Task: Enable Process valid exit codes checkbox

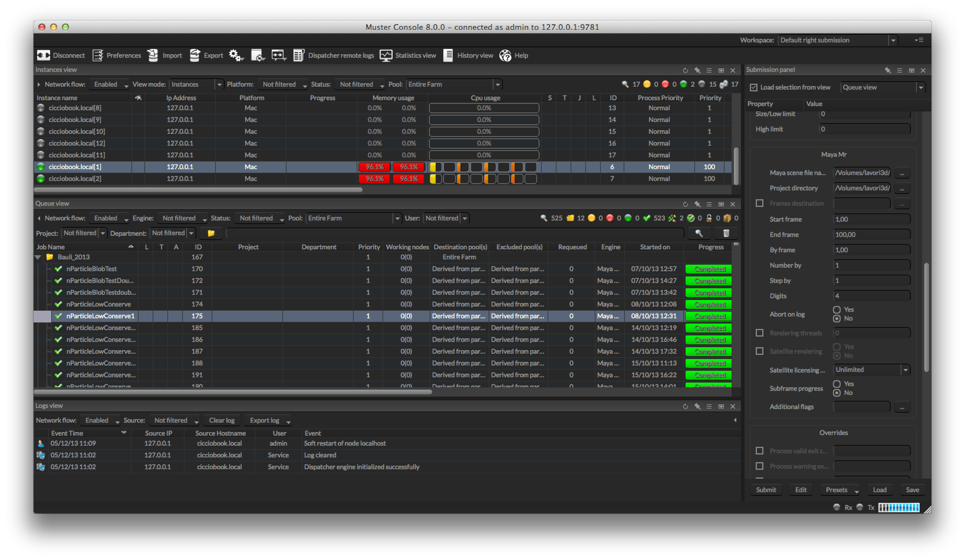Action: [x=760, y=451]
